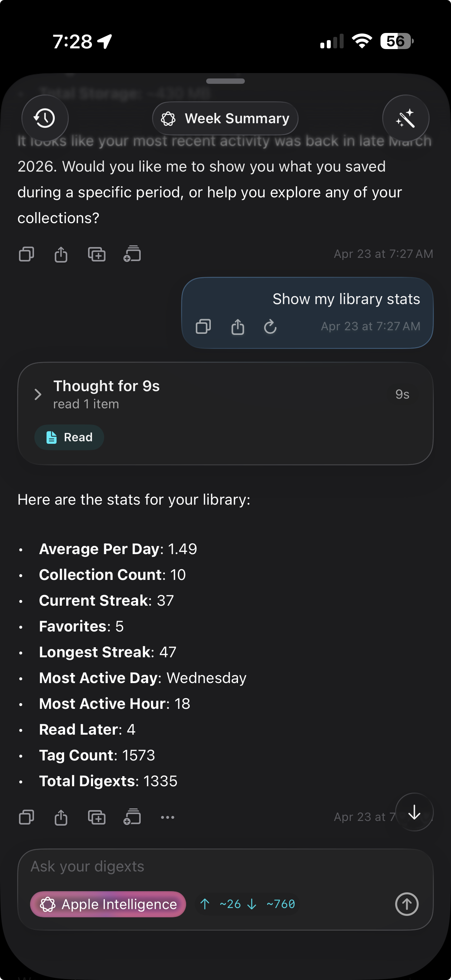The width and height of the screenshot is (451, 980).
Task: Open chat history clock icon
Action: tap(45, 118)
